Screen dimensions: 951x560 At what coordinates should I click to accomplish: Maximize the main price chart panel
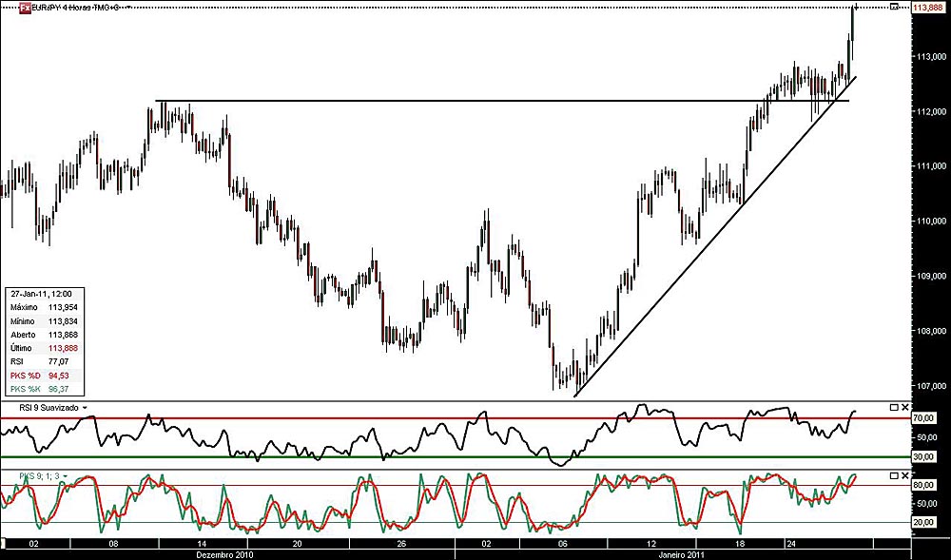pyautogui.click(x=894, y=6)
